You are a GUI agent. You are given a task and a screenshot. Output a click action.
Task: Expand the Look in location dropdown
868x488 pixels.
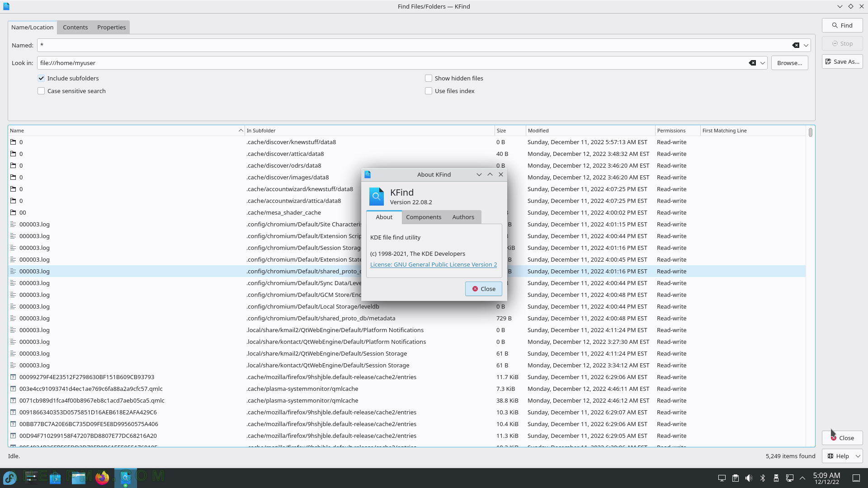click(762, 63)
